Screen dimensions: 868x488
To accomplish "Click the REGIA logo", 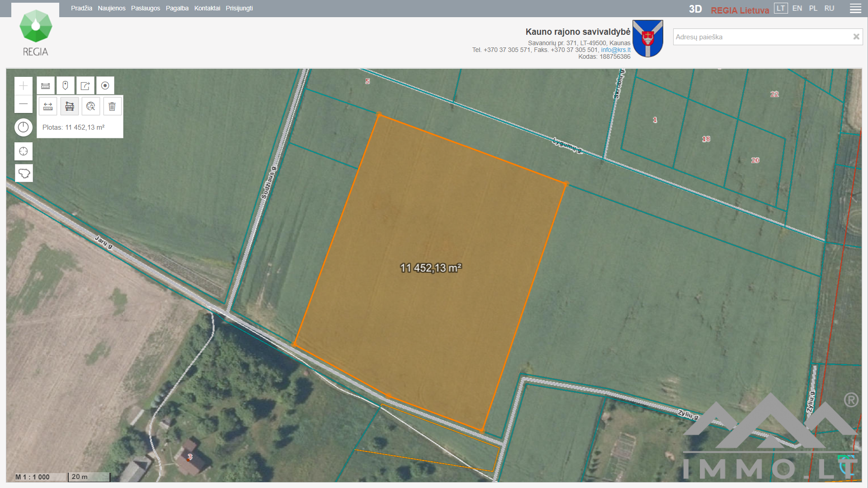I will point(35,33).
